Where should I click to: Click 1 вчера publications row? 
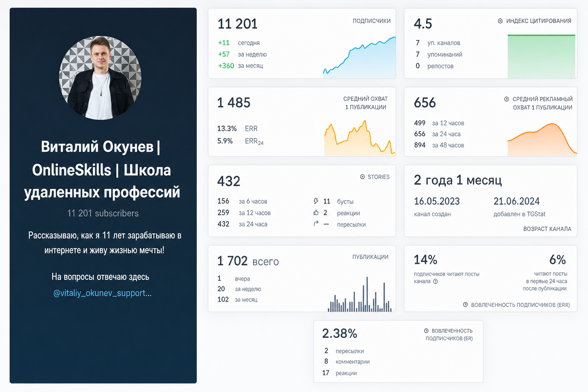(x=234, y=279)
